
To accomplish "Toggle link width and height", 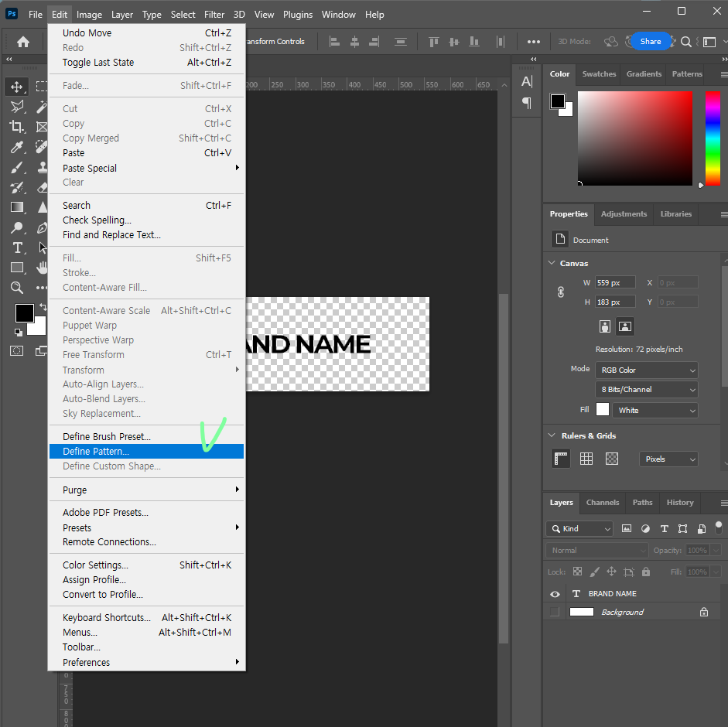I will coord(561,292).
